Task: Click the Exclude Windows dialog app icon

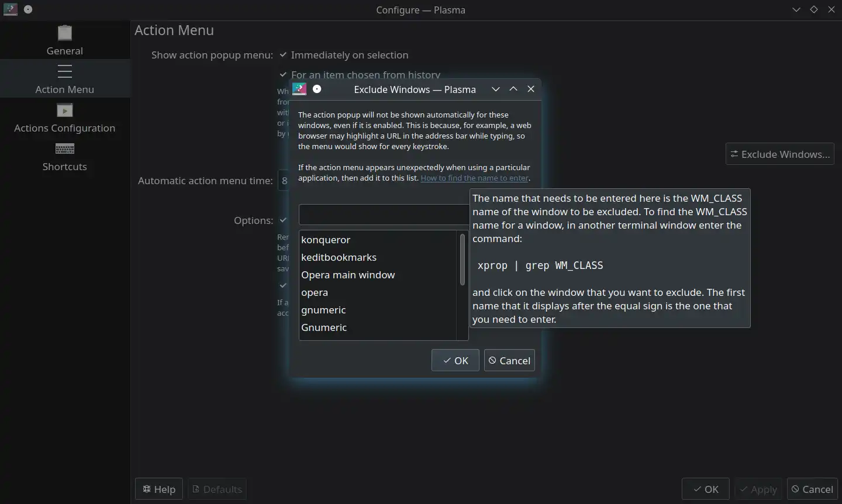Action: tap(299, 89)
